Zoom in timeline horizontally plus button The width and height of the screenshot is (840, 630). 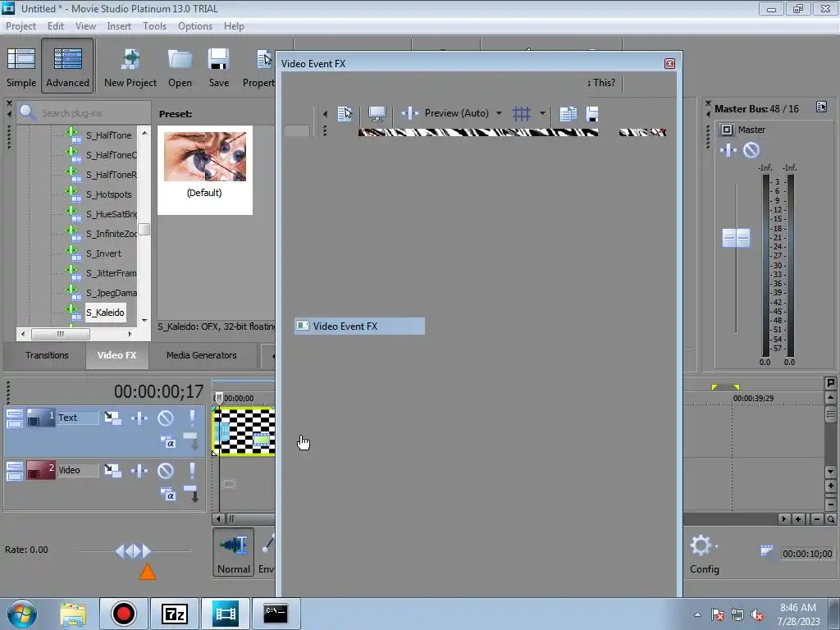pyautogui.click(x=798, y=519)
